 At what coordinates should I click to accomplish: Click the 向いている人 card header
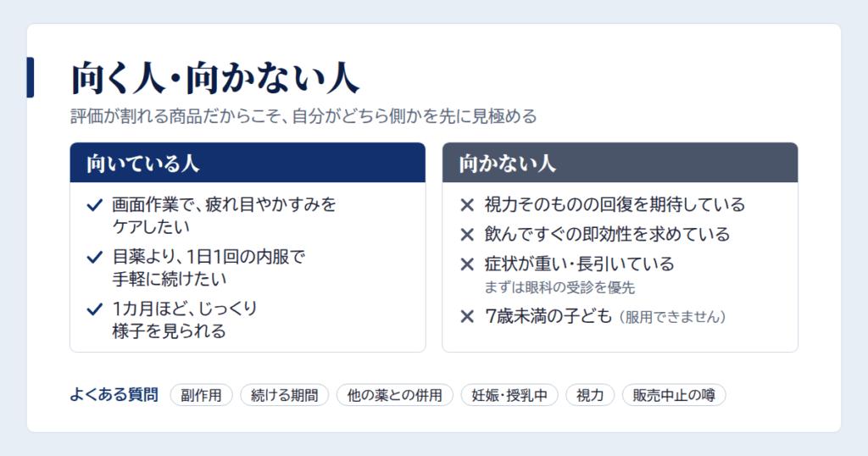point(248,163)
